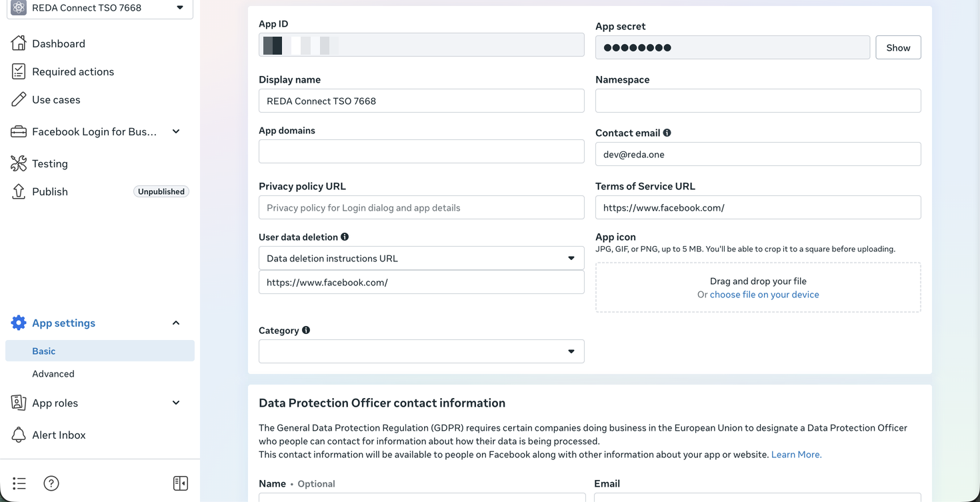The height and width of the screenshot is (502, 980).
Task: Click the User data deletion info icon
Action: tap(345, 237)
